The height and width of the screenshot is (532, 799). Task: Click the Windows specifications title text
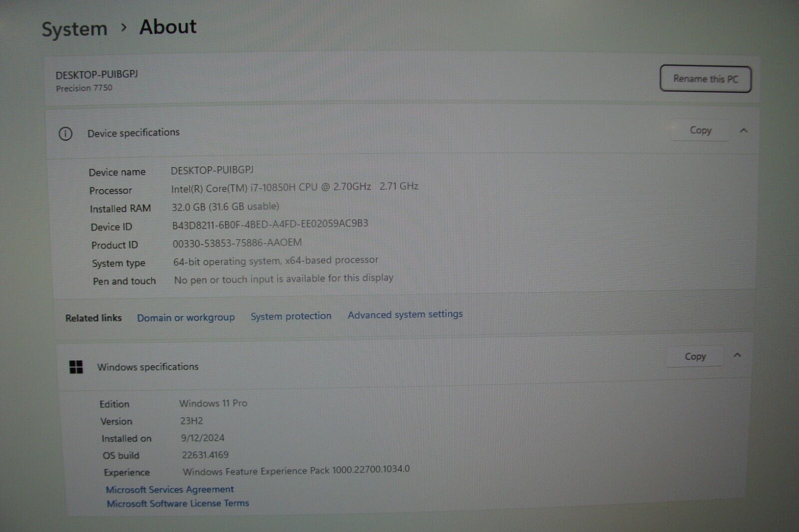[x=148, y=367]
